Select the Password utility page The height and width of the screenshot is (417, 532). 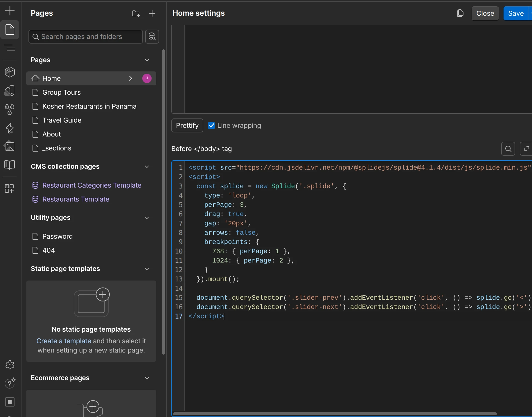tap(91, 236)
